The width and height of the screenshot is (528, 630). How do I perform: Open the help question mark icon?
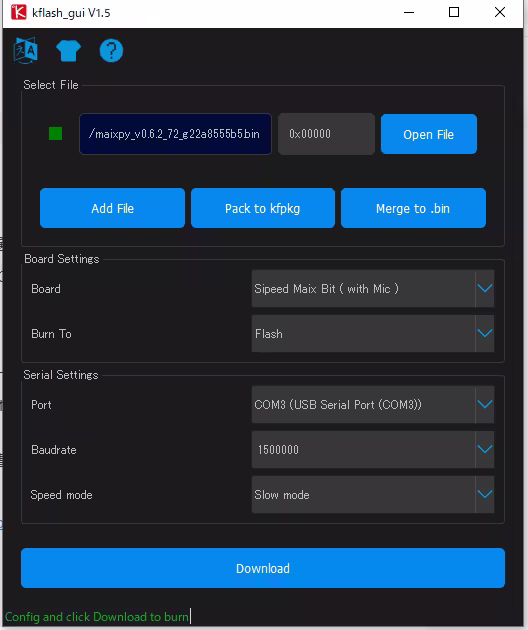pos(111,51)
